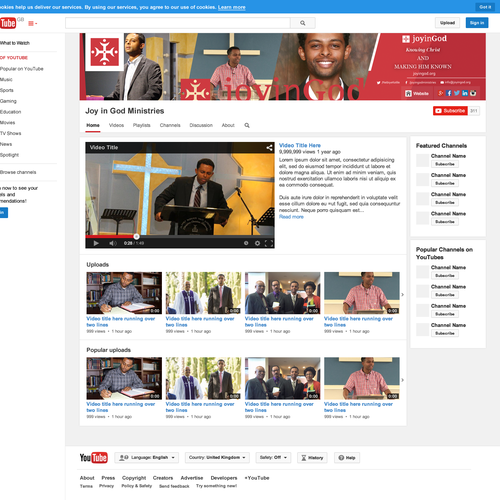Open the video settings gear icon
The width and height of the screenshot is (500, 500).
(257, 243)
